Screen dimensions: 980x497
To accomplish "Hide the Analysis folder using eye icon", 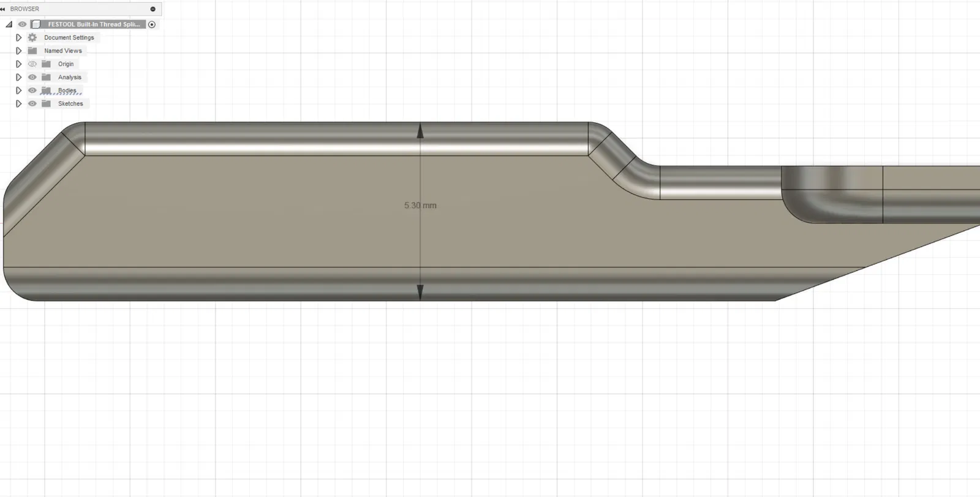I will tap(32, 77).
